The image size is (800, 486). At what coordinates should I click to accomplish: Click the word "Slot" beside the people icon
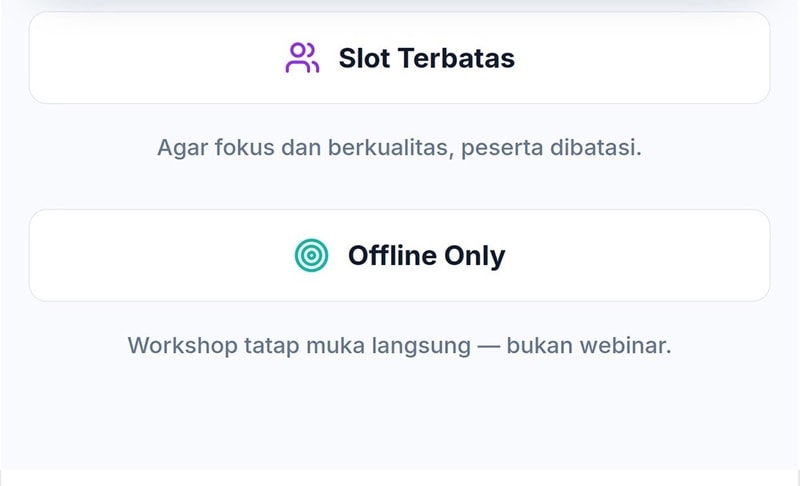(x=363, y=58)
